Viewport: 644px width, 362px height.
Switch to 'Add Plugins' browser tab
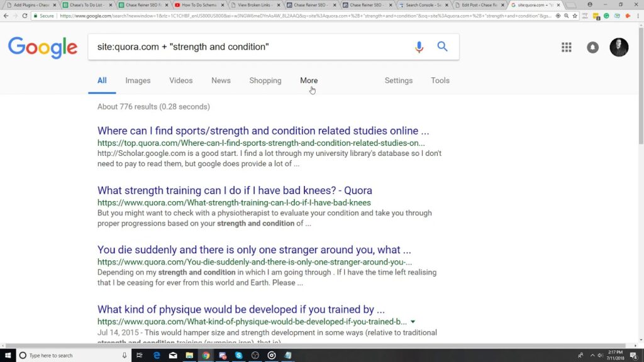pyautogui.click(x=31, y=5)
